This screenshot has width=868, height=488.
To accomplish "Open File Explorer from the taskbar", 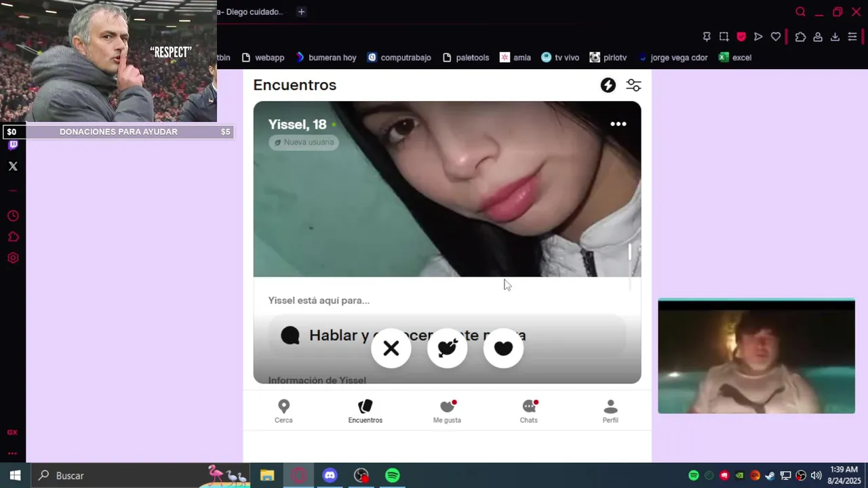I will coord(267,476).
